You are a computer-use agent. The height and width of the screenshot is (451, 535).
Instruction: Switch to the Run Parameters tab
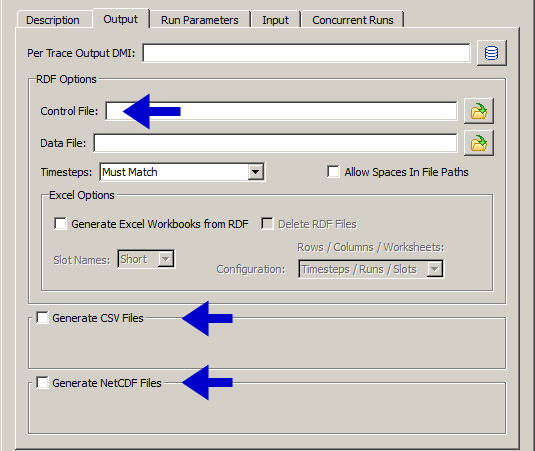coord(200,20)
